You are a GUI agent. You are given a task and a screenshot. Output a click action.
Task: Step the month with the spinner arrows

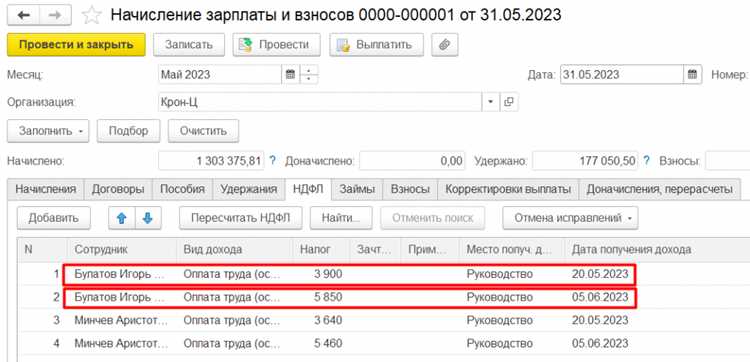tap(309, 75)
